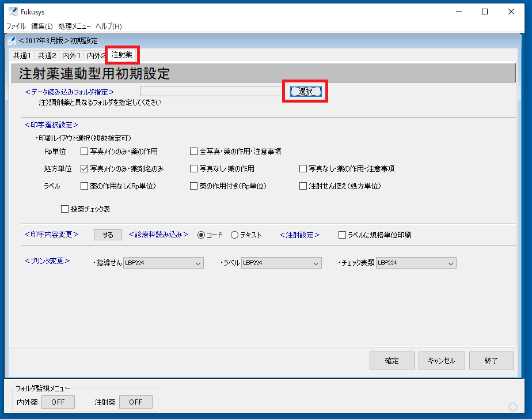Image resolution: width=532 pixels, height=419 pixels.
Task: Click the 確定 button
Action: click(392, 361)
